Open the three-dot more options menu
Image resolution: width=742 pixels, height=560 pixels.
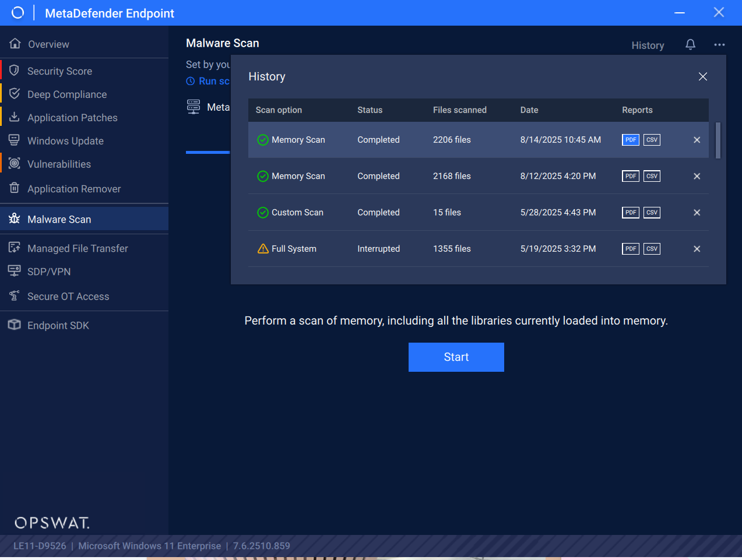point(719,45)
